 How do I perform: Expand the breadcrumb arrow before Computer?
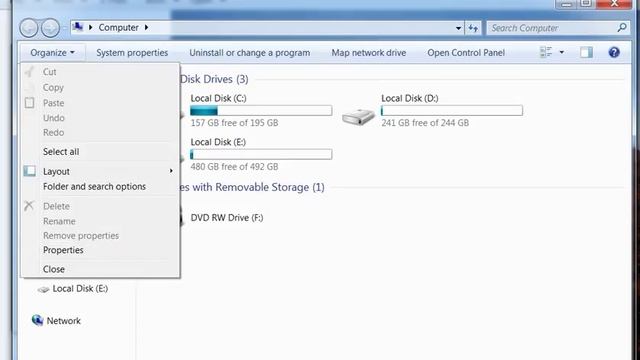pyautogui.click(x=90, y=27)
